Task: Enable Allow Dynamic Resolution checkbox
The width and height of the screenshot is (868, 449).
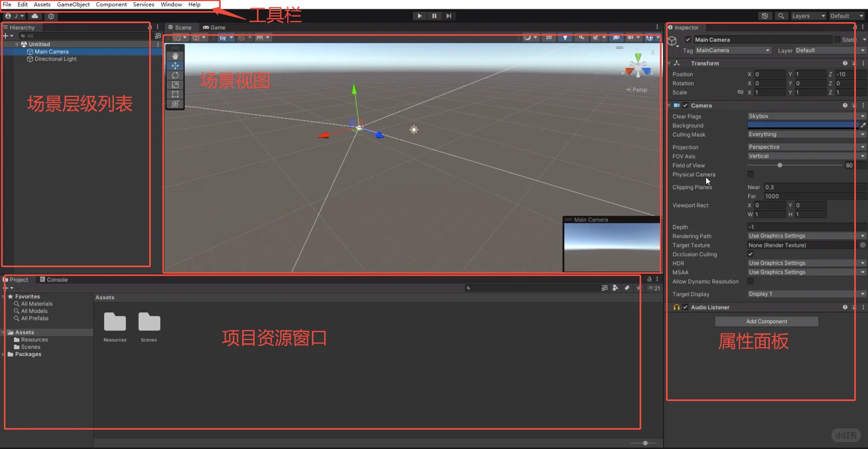Action: pyautogui.click(x=750, y=281)
